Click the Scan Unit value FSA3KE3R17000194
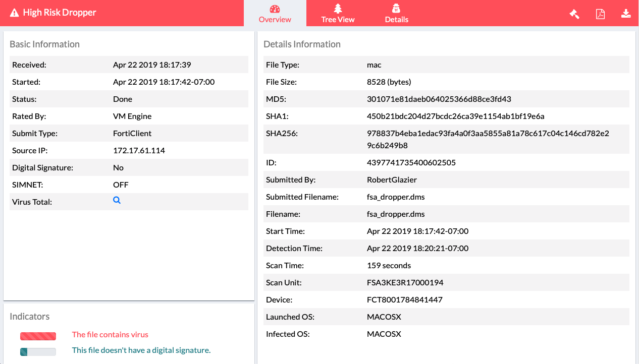The width and height of the screenshot is (639, 364). (405, 282)
